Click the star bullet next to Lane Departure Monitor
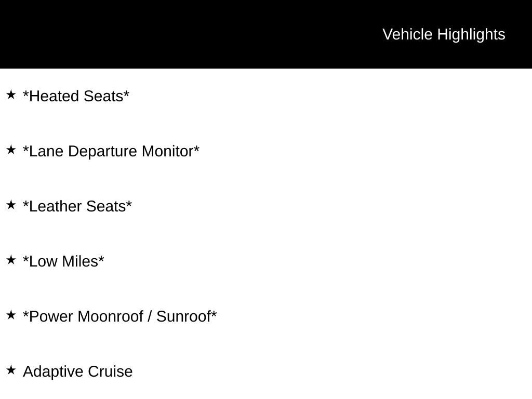 click(x=11, y=150)
